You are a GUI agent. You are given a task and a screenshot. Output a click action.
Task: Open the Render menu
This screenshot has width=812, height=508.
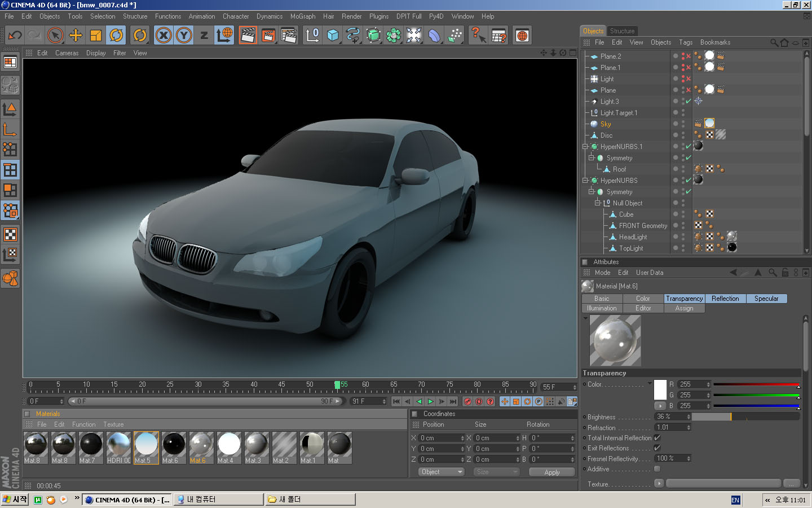(351, 16)
